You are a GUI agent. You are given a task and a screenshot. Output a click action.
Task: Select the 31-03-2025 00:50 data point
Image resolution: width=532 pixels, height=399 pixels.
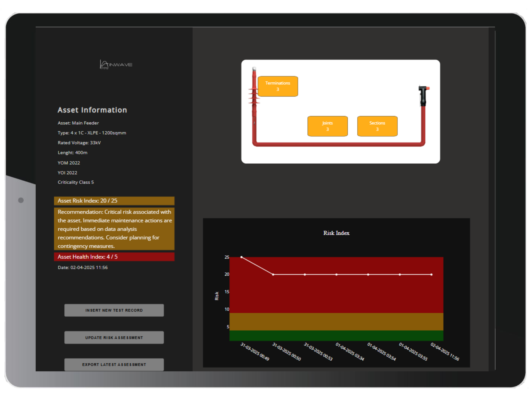click(x=273, y=275)
